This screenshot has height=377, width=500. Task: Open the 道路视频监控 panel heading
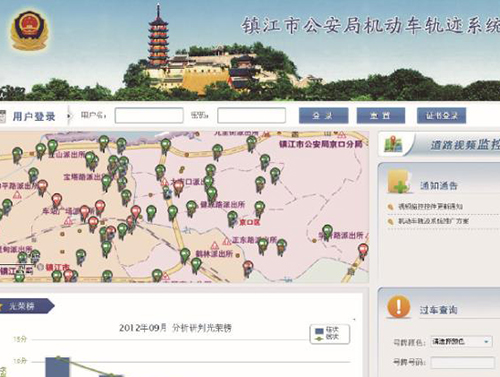pos(465,145)
